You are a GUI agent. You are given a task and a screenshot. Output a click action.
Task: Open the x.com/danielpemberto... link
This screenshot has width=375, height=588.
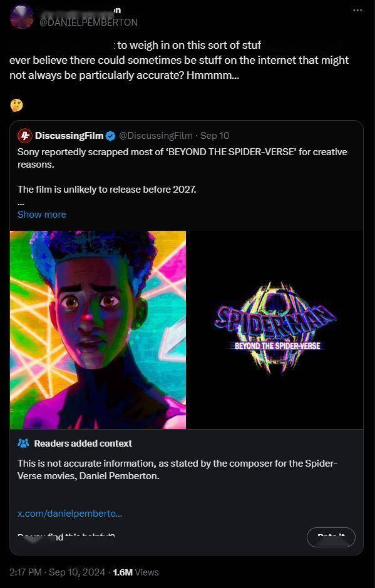[x=70, y=514]
